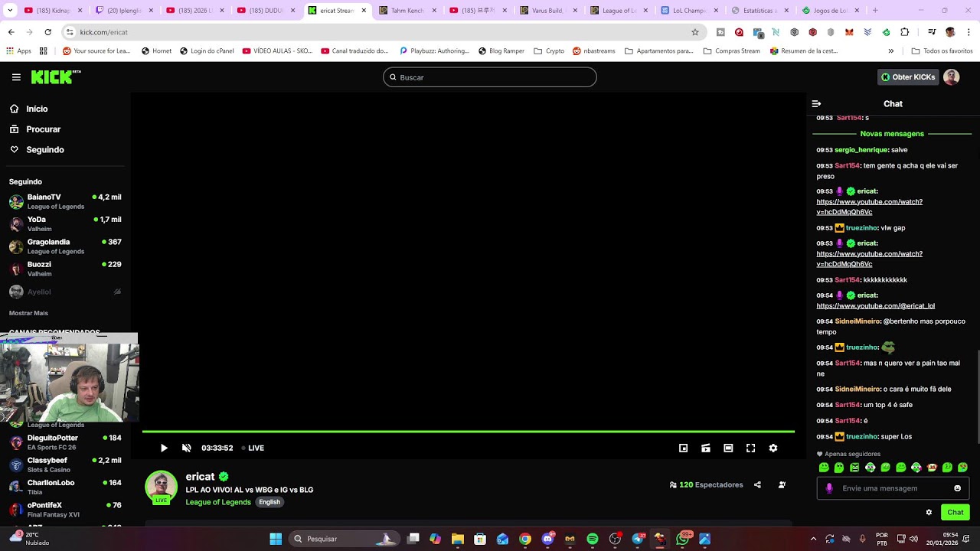The width and height of the screenshot is (980, 551).
Task: Open YoDa followed channel
Action: (65, 223)
